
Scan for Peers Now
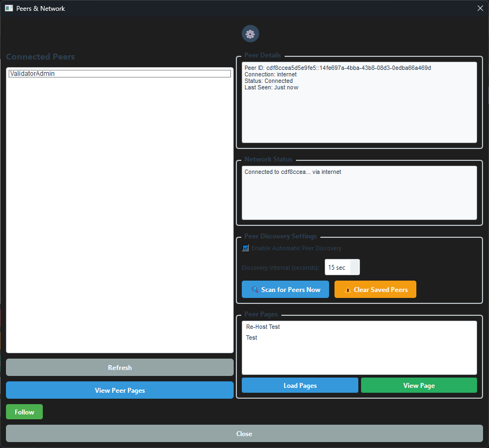point(285,289)
